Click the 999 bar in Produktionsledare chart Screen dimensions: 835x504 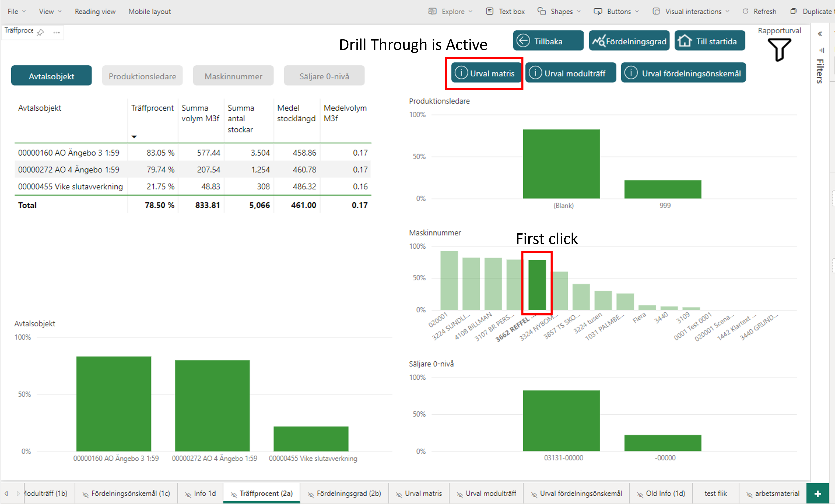coord(663,189)
